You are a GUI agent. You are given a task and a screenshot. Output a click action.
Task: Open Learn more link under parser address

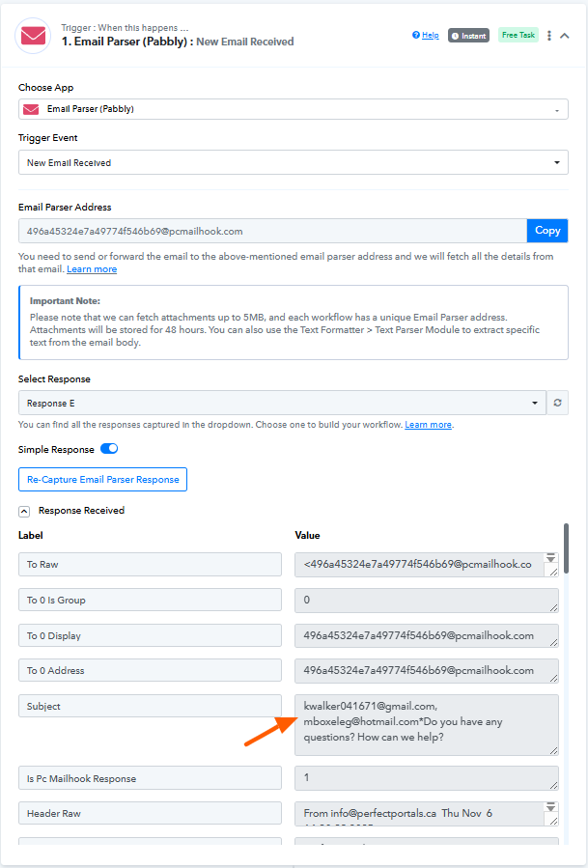[x=92, y=269]
